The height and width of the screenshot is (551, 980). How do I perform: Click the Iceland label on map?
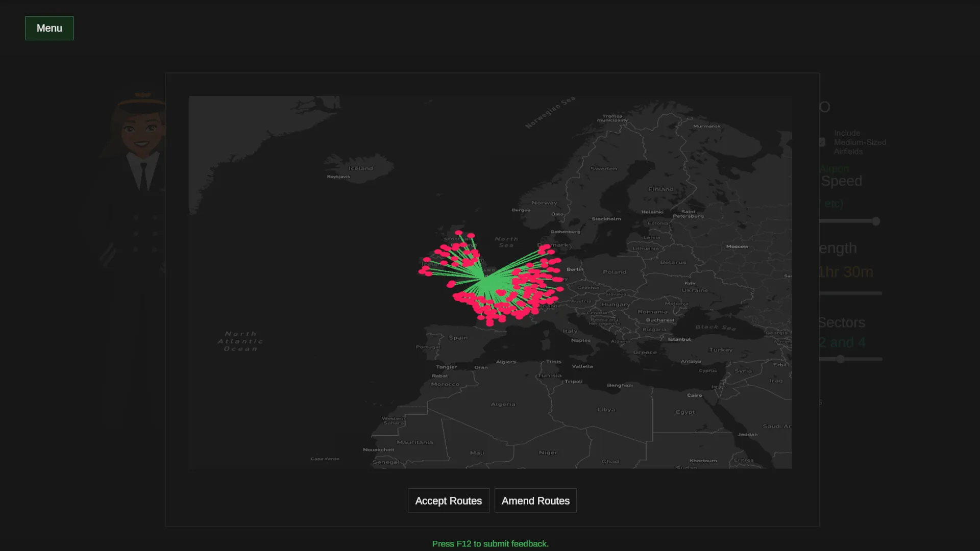[x=360, y=168]
